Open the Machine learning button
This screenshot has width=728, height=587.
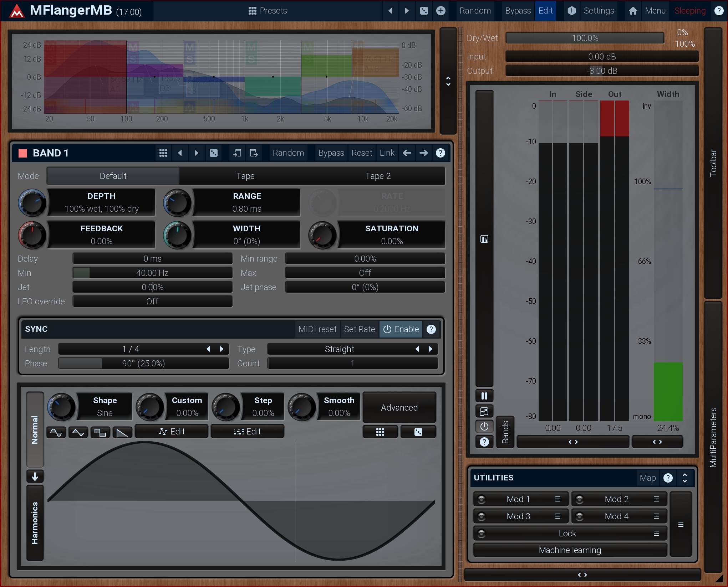[x=570, y=550]
